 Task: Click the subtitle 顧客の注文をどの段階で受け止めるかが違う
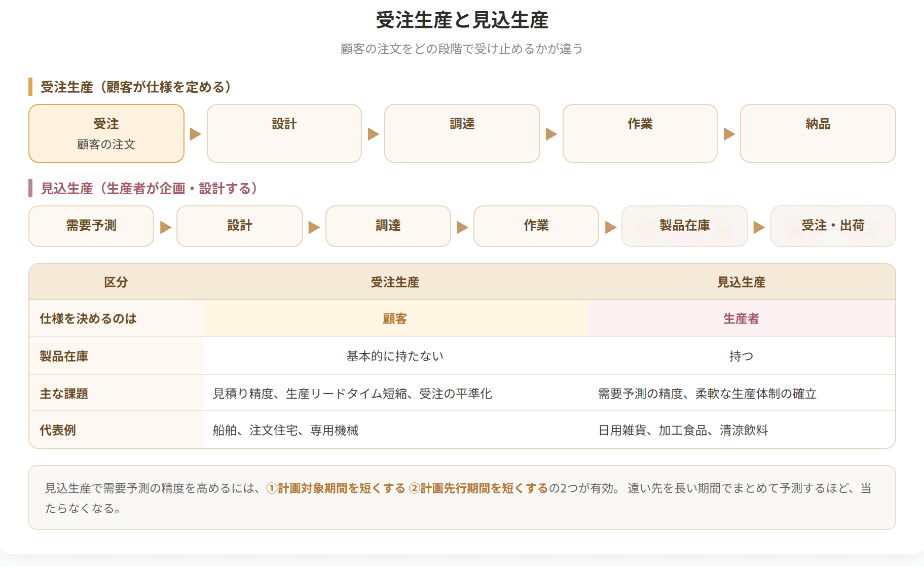[462, 49]
